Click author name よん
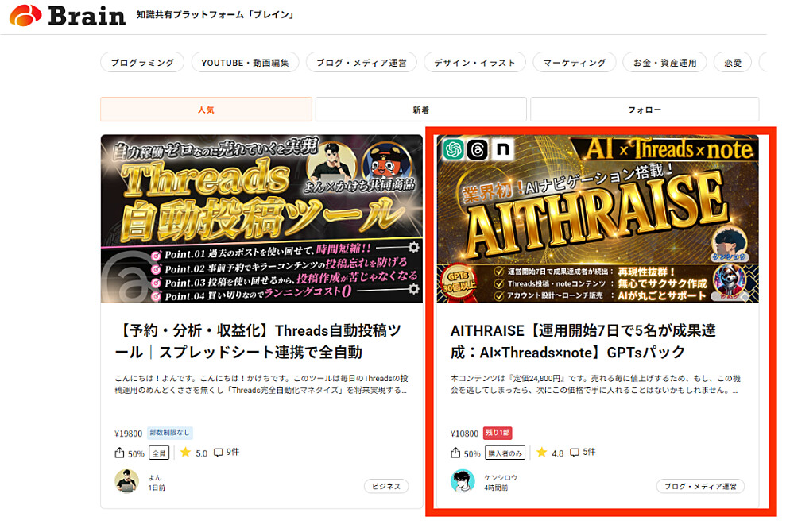This screenshot has height=532, width=790. [x=155, y=478]
